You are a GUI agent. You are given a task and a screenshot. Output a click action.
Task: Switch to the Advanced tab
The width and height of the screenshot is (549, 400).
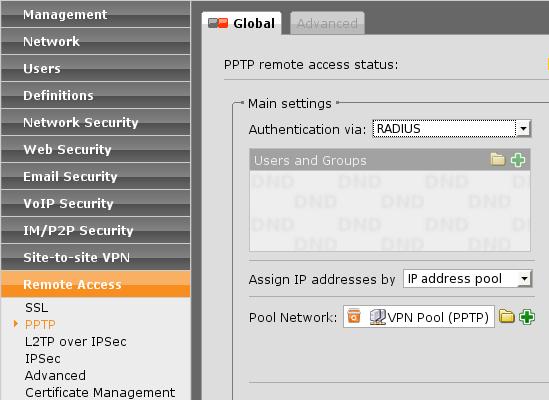pos(327,23)
